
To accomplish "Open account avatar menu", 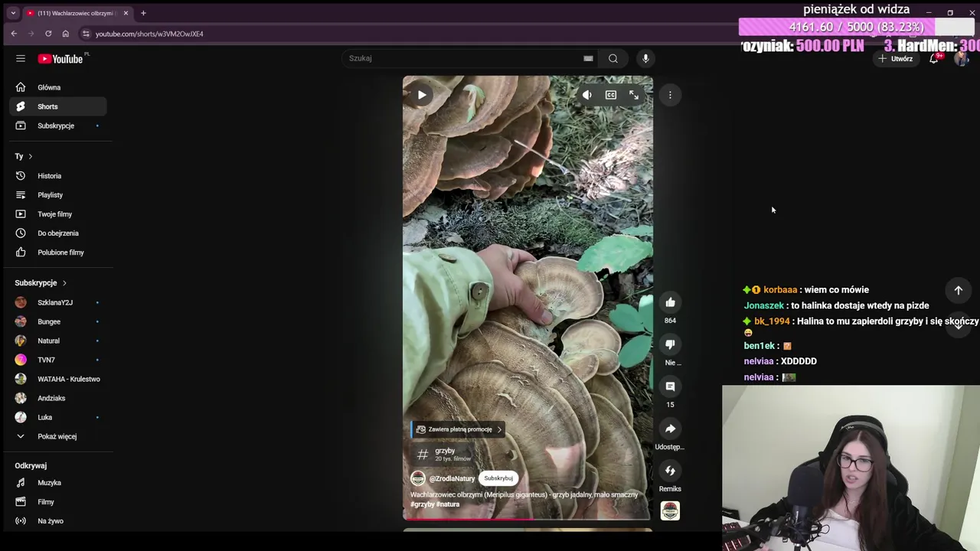I will [962, 59].
